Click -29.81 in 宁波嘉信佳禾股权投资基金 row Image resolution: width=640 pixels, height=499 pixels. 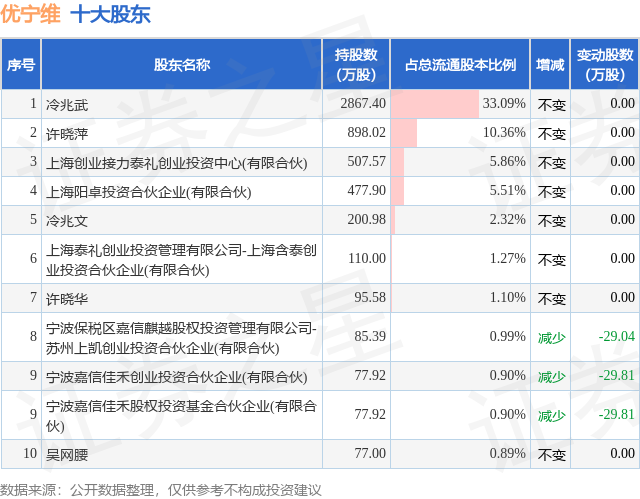click(617, 414)
